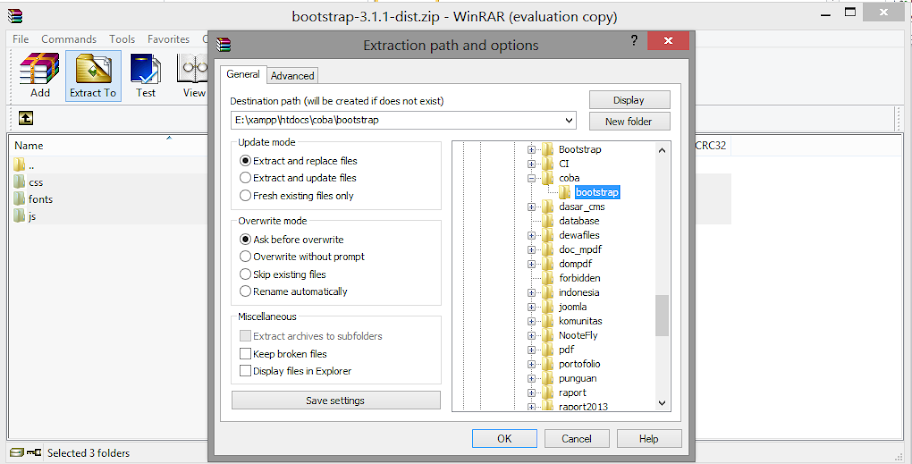Screen dimensions: 912x464
Task: Click the key icon in status bar
Action: click(33, 452)
